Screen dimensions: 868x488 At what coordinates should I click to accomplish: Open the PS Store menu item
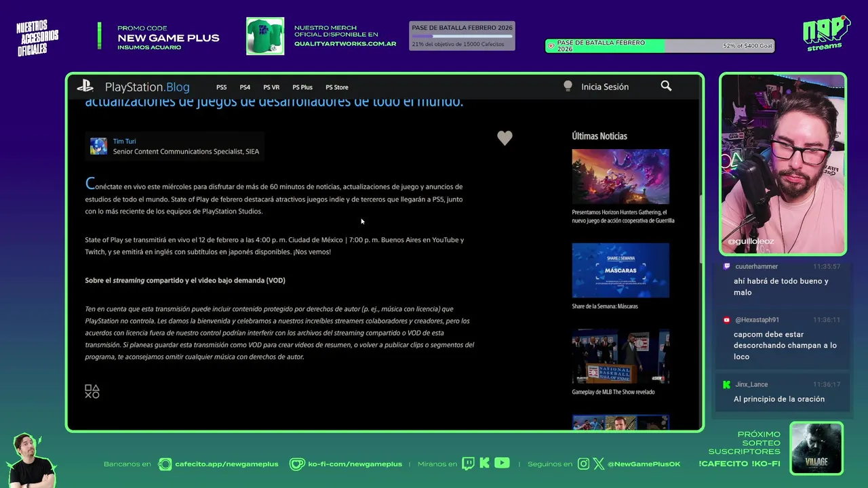337,87
